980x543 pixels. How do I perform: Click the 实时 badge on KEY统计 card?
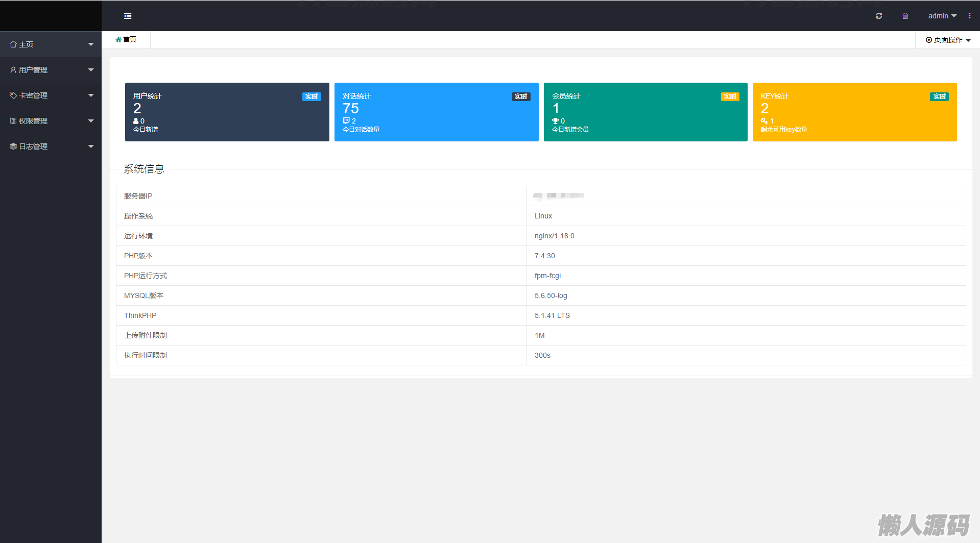[939, 96]
